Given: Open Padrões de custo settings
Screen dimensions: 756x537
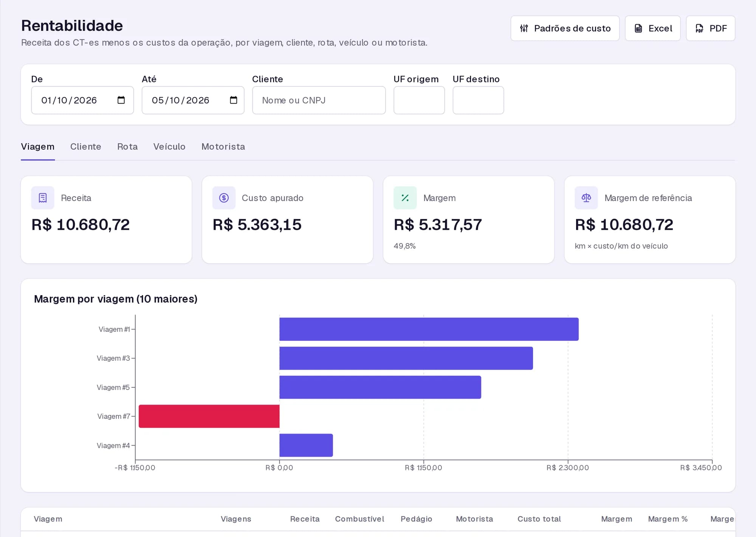Looking at the screenshot, I should (565, 28).
